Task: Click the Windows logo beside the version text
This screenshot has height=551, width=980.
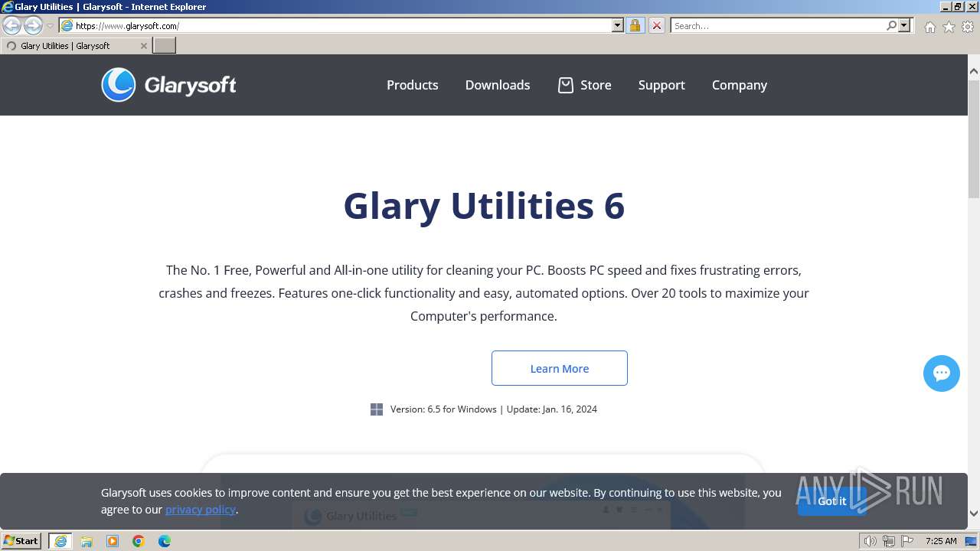Action: tap(377, 409)
